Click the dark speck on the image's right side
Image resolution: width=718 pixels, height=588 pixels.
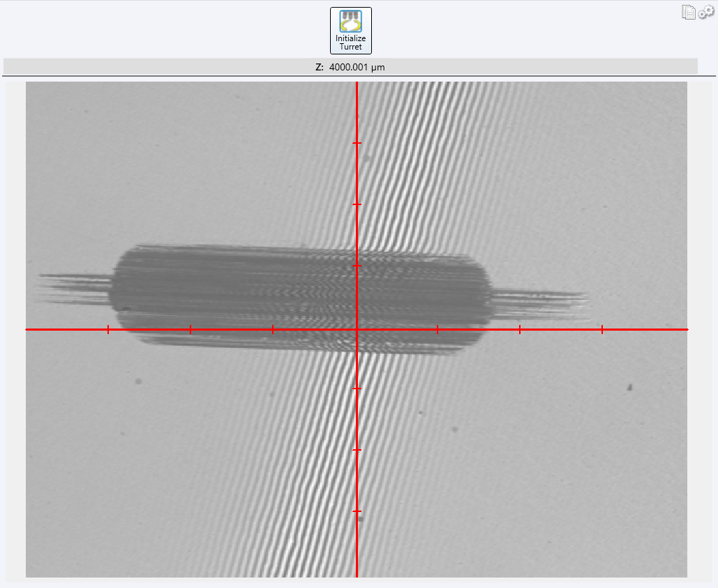pos(629,386)
